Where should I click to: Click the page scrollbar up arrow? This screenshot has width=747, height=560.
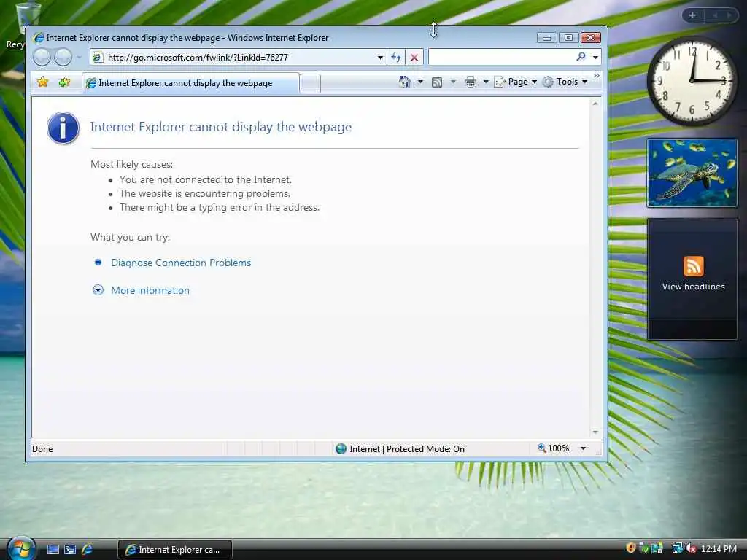tap(595, 104)
